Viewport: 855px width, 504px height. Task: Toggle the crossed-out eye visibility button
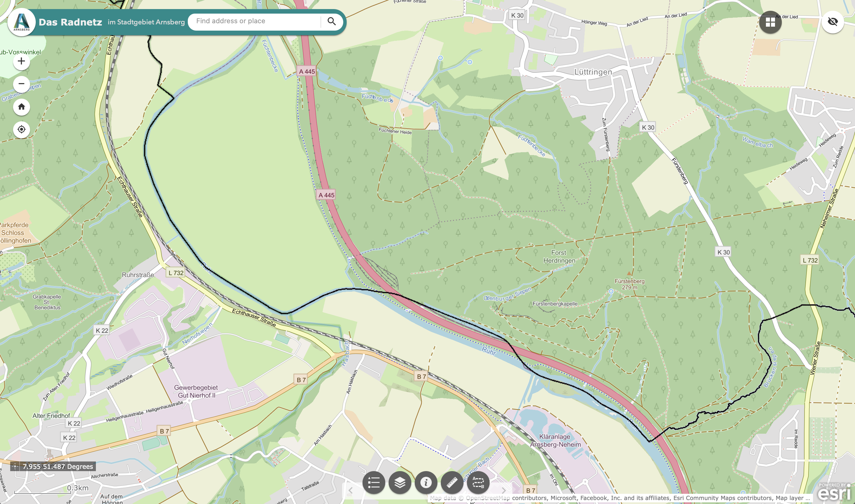(833, 22)
